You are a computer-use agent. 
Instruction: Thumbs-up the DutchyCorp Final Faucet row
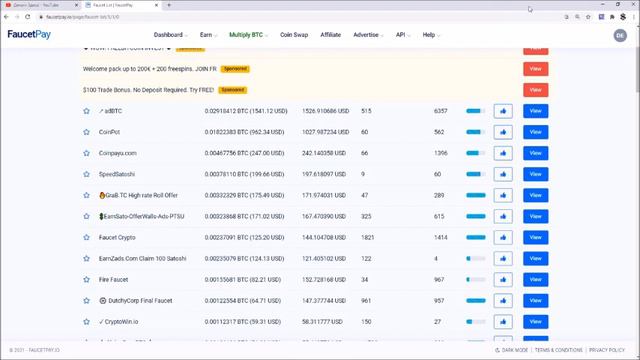(503, 300)
